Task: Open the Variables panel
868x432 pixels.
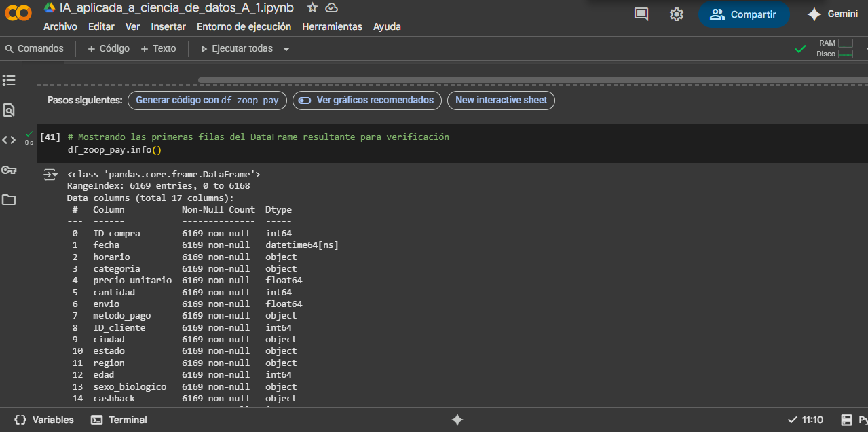Action: tap(43, 420)
